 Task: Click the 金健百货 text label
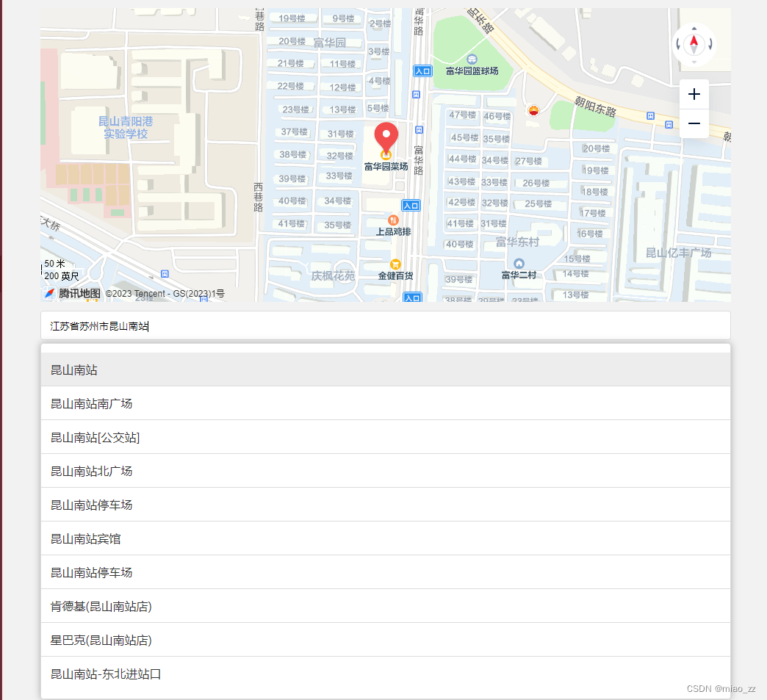(x=395, y=276)
